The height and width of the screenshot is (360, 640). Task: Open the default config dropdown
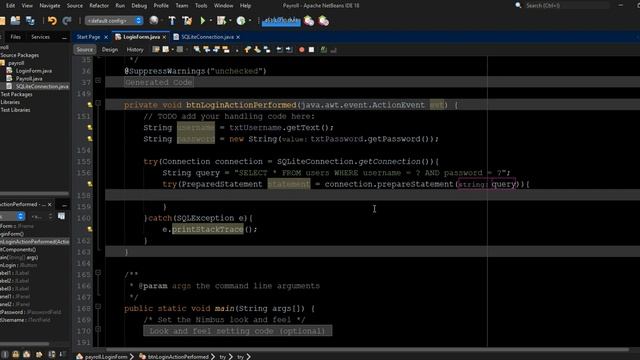(113, 20)
